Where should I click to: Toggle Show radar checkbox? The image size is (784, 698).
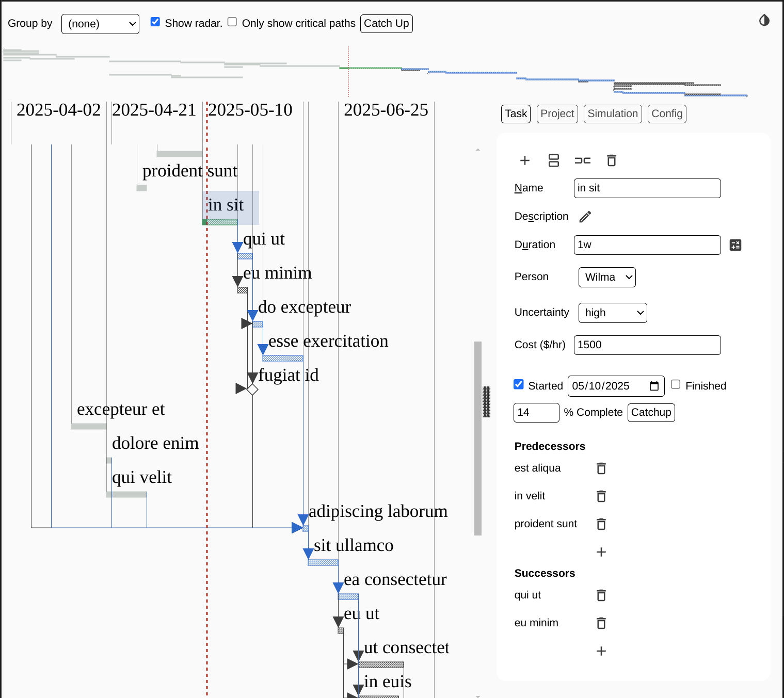pyautogui.click(x=155, y=22)
